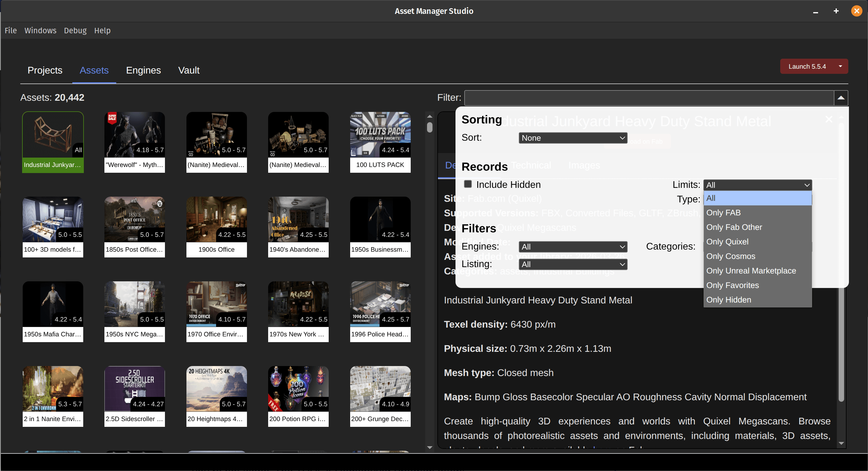Choose Only Quixel option
Viewport: 868px width, 471px height.
click(758, 242)
